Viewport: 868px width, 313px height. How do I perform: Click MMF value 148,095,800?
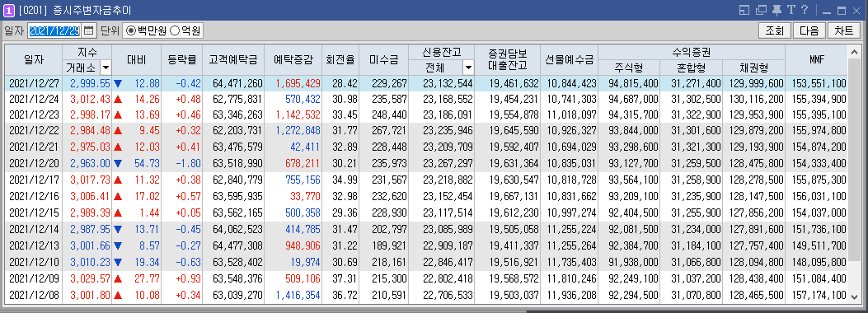pyautogui.click(x=819, y=262)
